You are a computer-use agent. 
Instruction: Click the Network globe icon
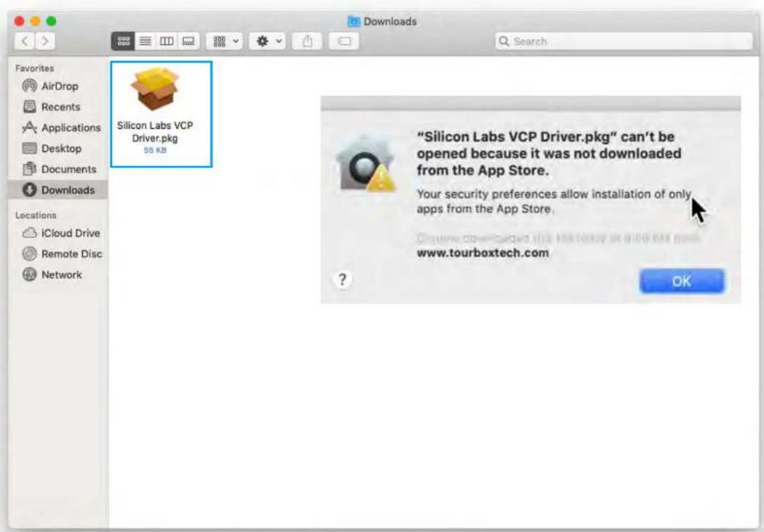click(x=30, y=275)
